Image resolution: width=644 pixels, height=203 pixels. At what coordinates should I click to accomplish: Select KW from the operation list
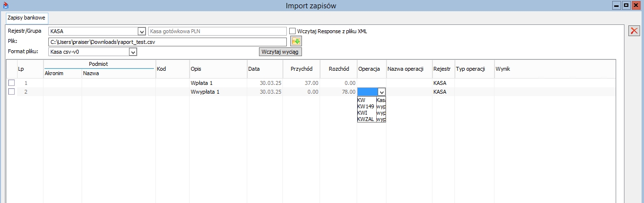click(x=362, y=100)
